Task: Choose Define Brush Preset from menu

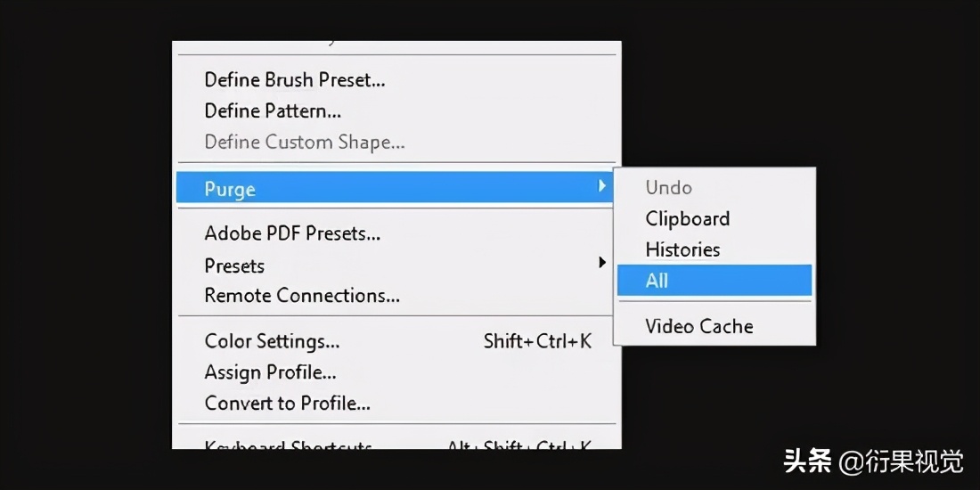Action: pyautogui.click(x=295, y=80)
